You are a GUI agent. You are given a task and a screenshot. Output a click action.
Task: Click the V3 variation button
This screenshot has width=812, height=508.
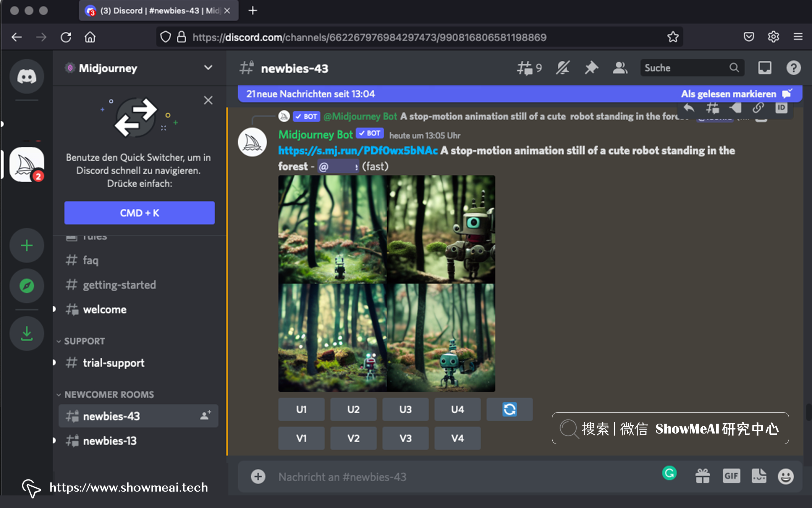(x=405, y=438)
